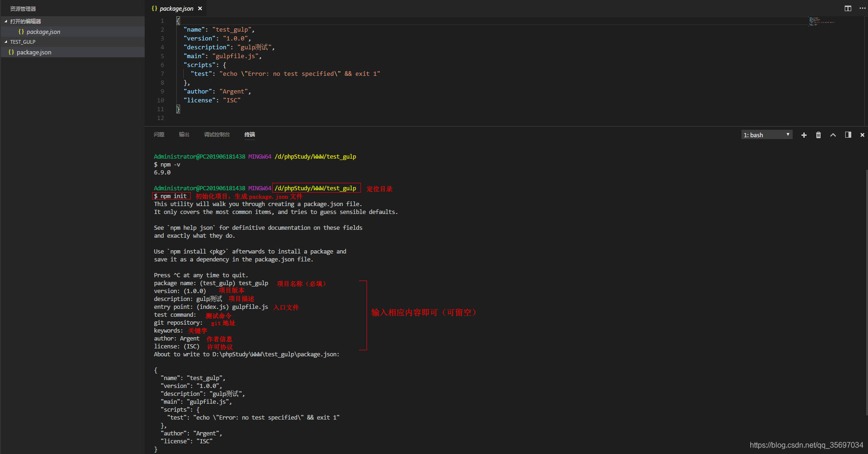
Task: Click the "1.0.0" version value in editor
Action: 235,38
